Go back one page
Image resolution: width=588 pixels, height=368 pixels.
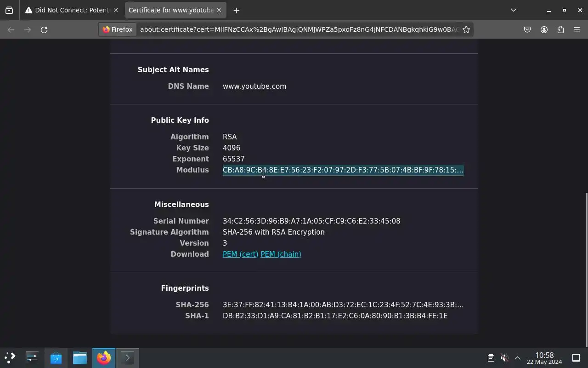[x=11, y=29]
